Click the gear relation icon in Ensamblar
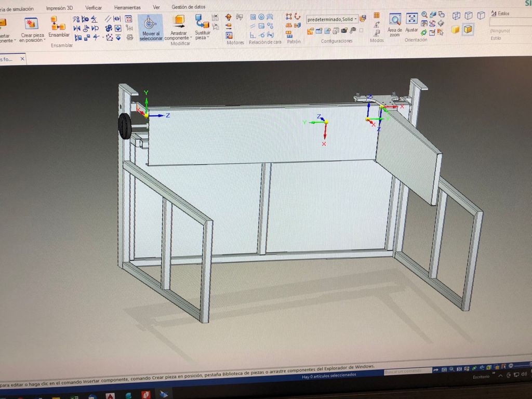The height and width of the screenshot is (399, 532). [109, 28]
